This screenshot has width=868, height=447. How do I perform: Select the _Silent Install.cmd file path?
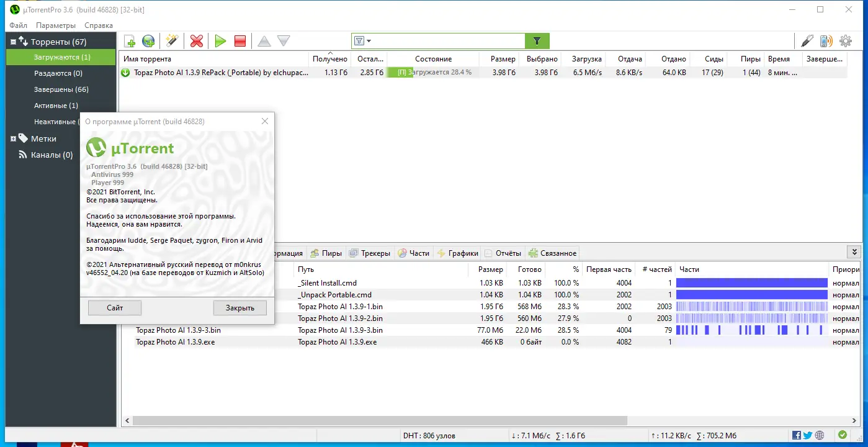[327, 283]
